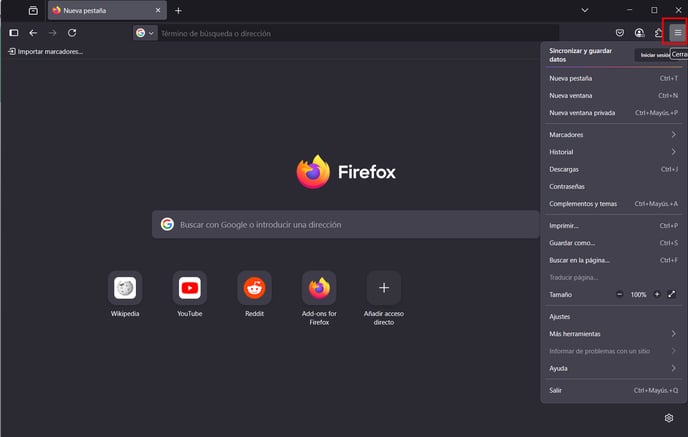Go forward with the forward arrow
The height and width of the screenshot is (437, 688).
click(52, 33)
